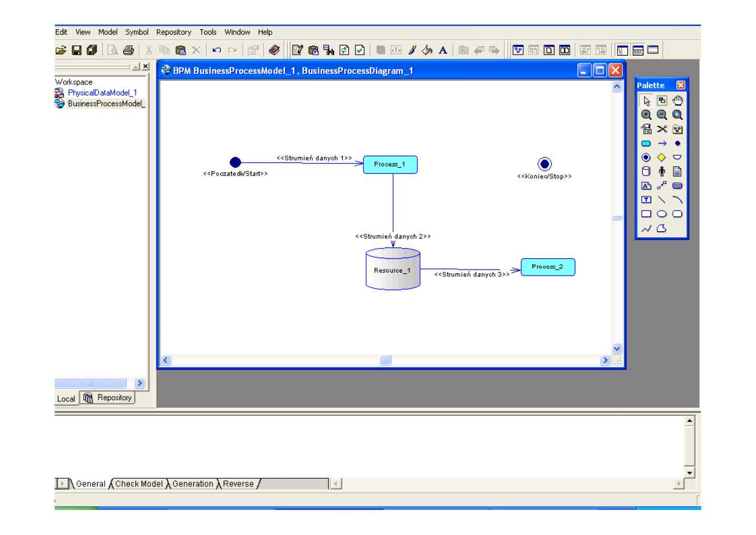Click the Print toolbar icon
This screenshot has width=756, height=535.
click(x=128, y=50)
